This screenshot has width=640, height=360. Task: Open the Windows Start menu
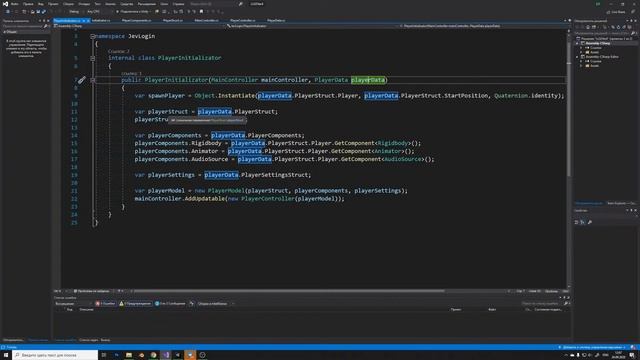6,355
